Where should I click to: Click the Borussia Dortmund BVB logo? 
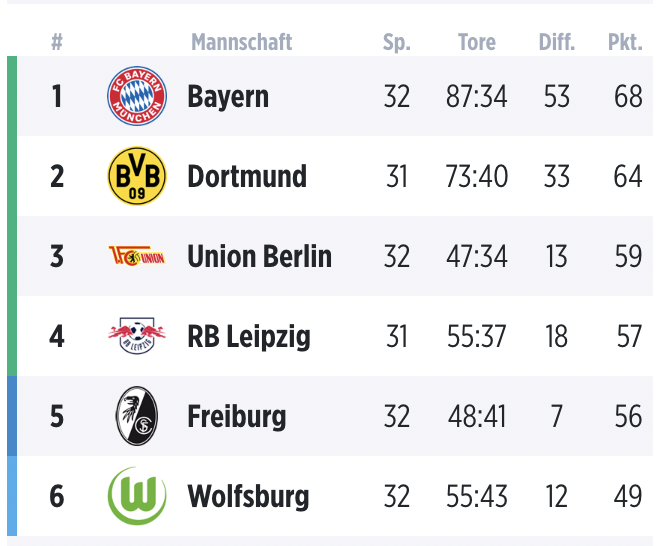[137, 176]
